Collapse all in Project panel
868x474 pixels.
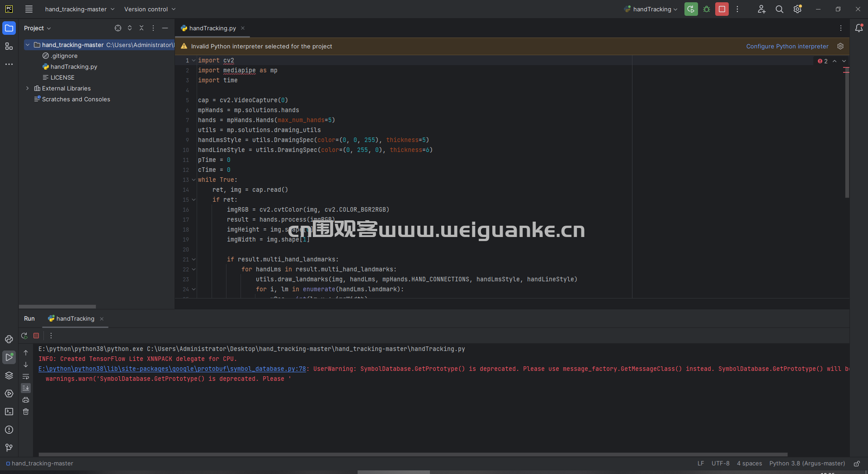tap(142, 28)
